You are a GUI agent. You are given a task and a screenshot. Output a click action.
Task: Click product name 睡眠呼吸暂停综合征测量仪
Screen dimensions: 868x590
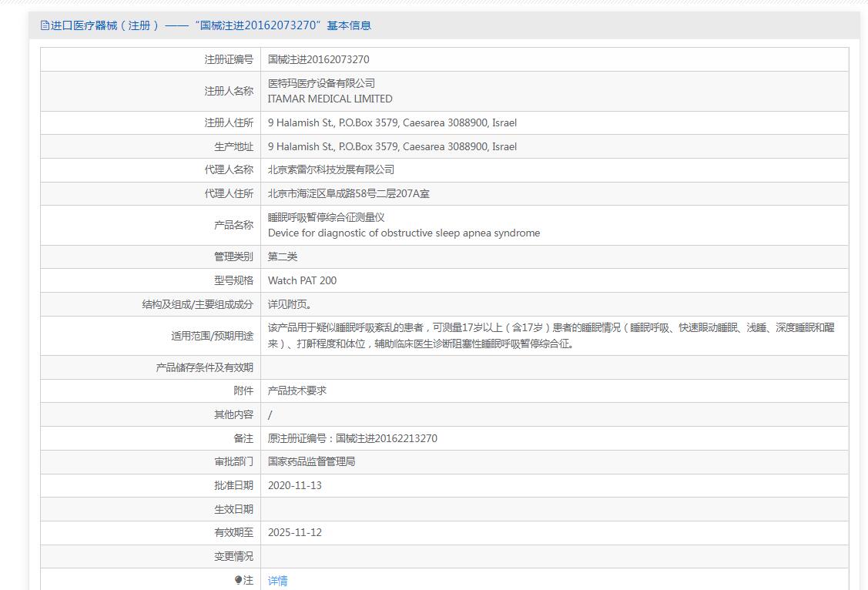(326, 217)
